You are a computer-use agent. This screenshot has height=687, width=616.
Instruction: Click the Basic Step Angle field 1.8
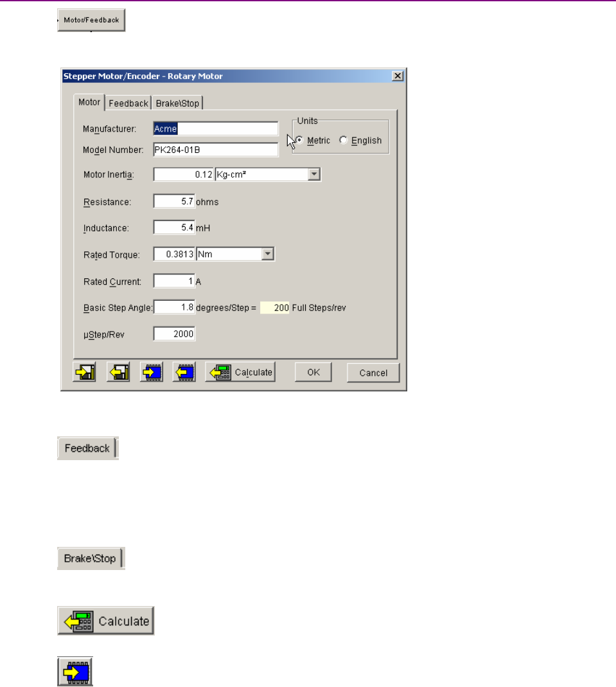coord(174,307)
